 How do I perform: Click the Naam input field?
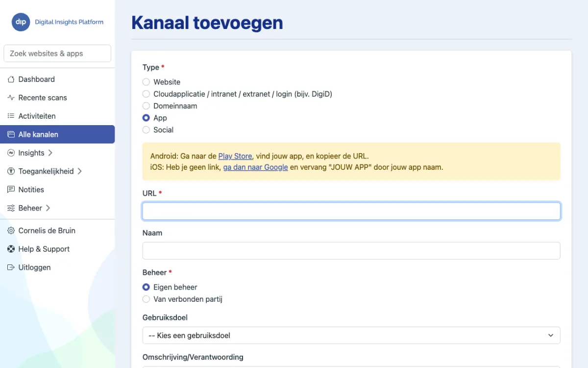[x=351, y=251]
